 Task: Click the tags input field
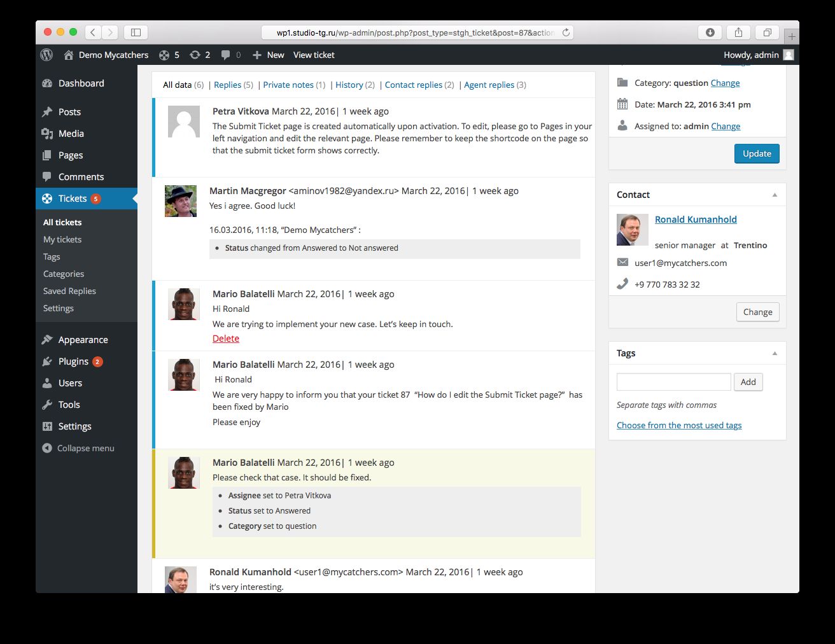point(673,382)
